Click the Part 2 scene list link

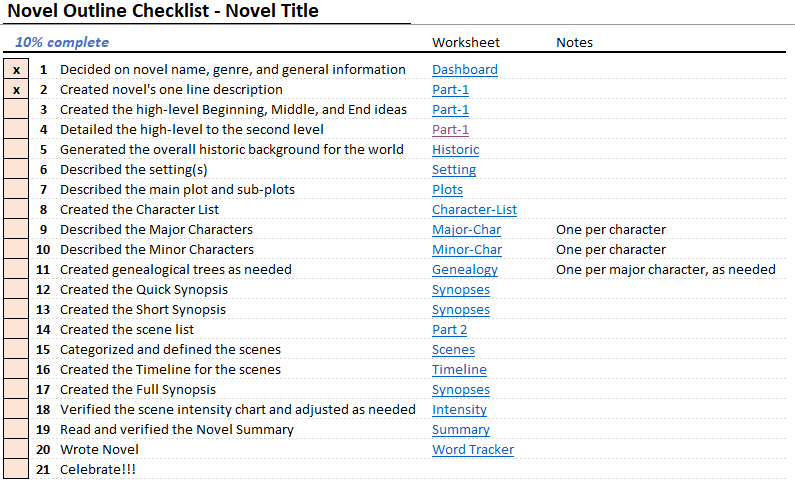(x=449, y=330)
